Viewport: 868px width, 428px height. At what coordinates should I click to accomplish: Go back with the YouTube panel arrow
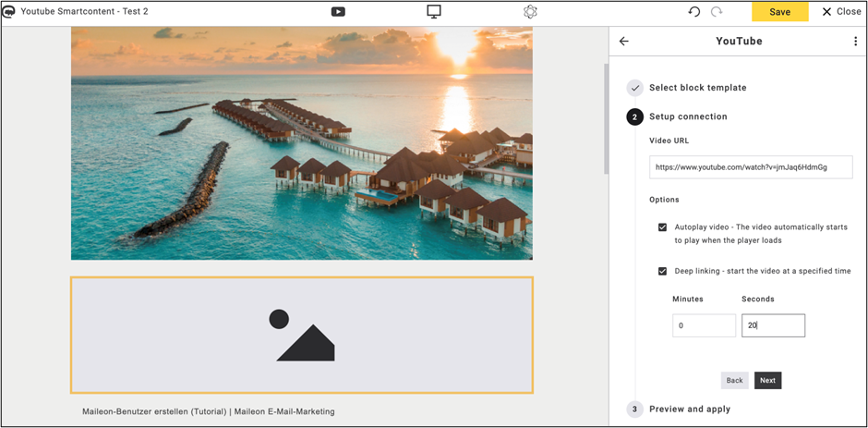pos(624,41)
